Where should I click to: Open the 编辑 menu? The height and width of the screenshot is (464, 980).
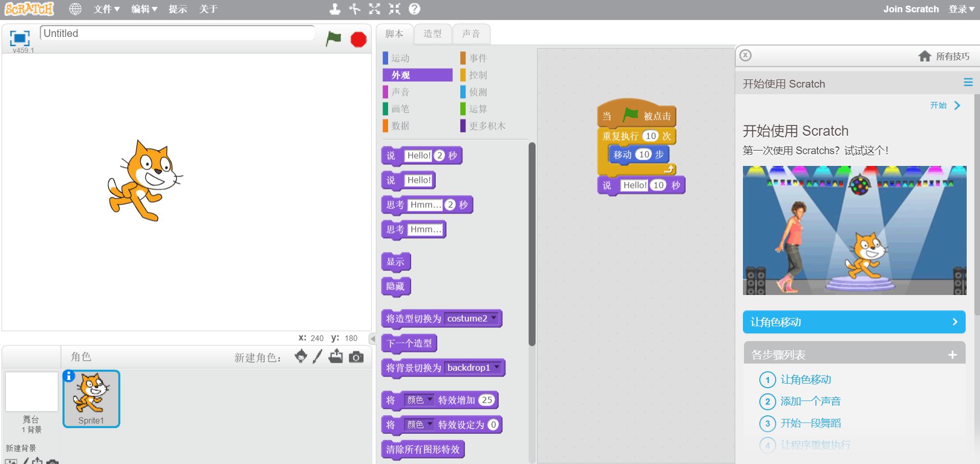[x=144, y=9]
